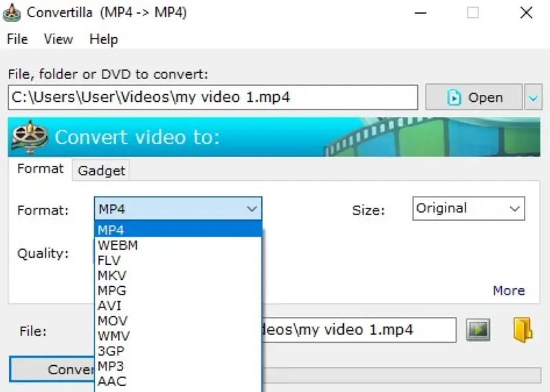Image resolution: width=550 pixels, height=392 pixels.
Task: Choose WEBM in the format list
Action: 178,245
